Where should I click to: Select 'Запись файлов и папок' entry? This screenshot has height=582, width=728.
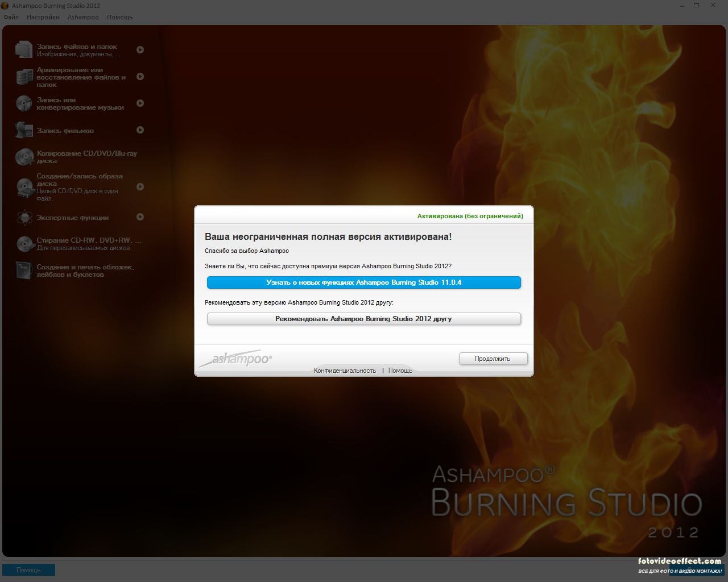(78, 50)
